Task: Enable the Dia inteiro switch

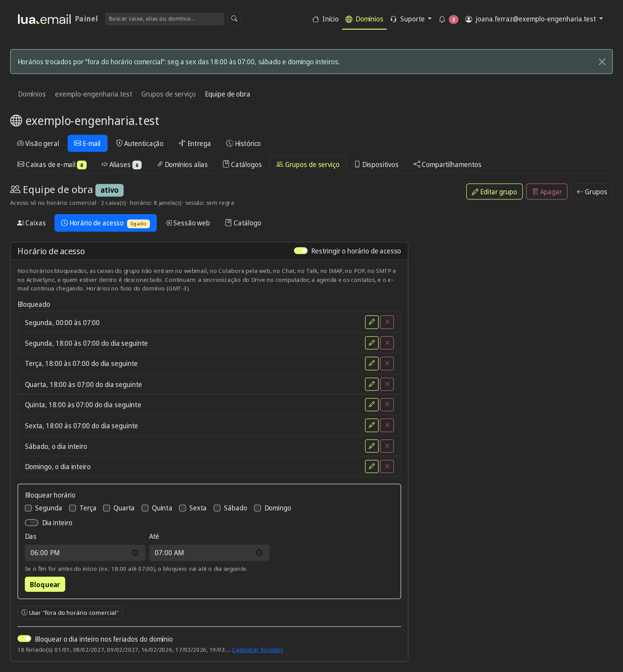Action: (32, 523)
